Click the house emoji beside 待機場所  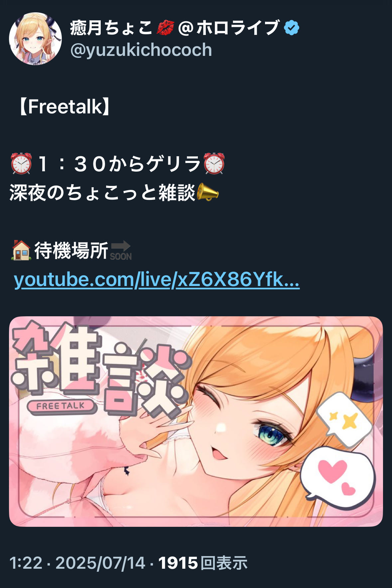point(21,250)
